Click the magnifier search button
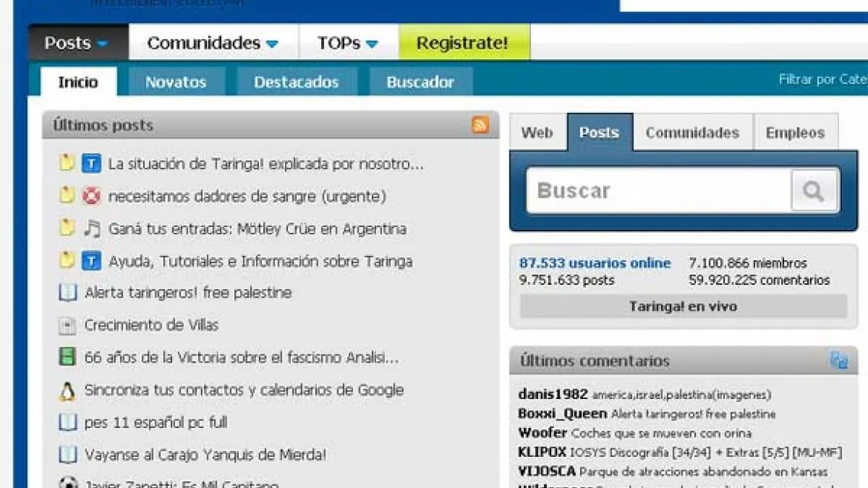This screenshot has width=868, height=488. (x=813, y=191)
